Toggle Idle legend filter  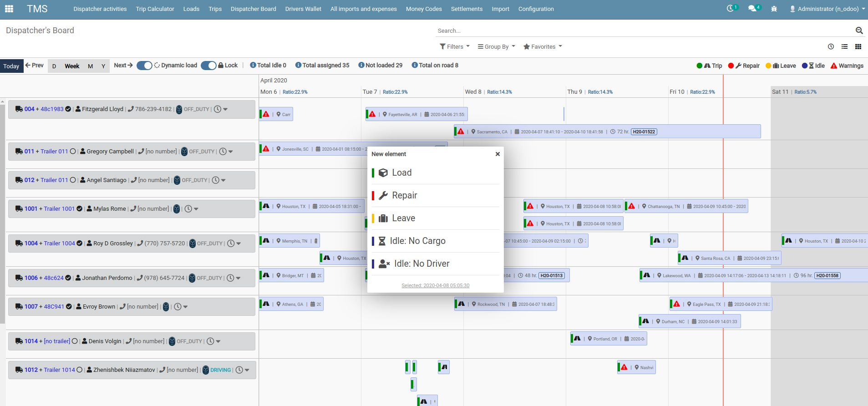tap(813, 66)
